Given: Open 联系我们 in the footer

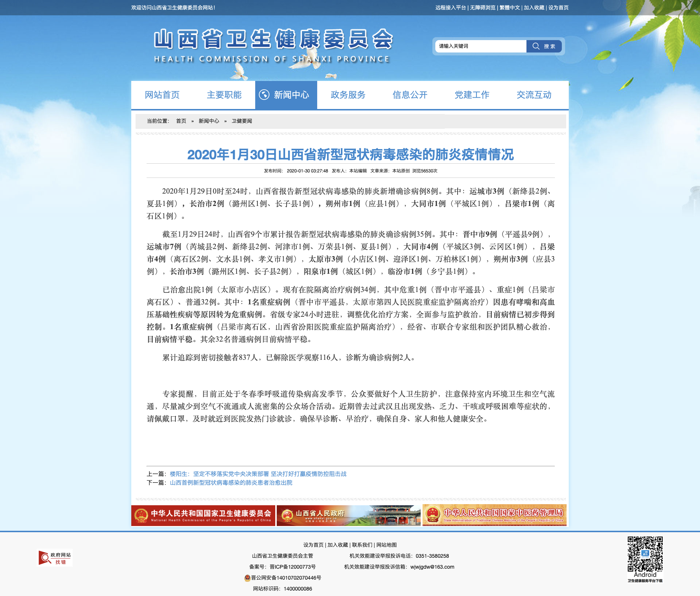Looking at the screenshot, I should click(362, 545).
